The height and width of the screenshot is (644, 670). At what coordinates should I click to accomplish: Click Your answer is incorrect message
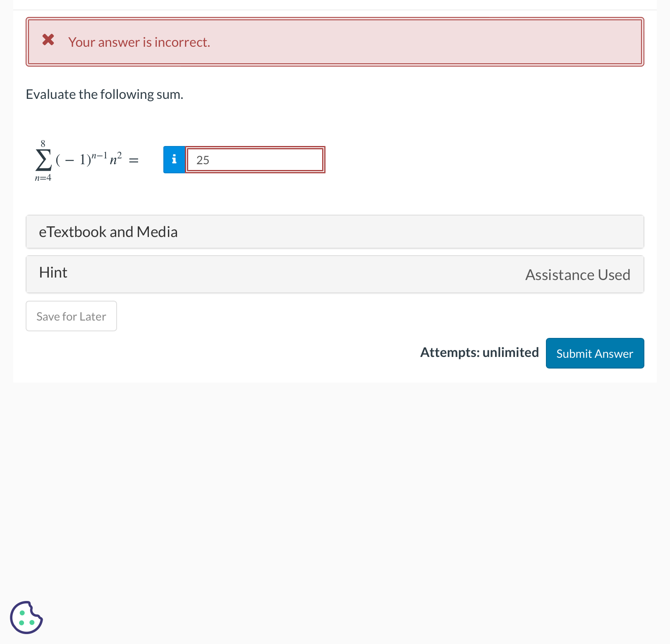pyautogui.click(x=139, y=42)
